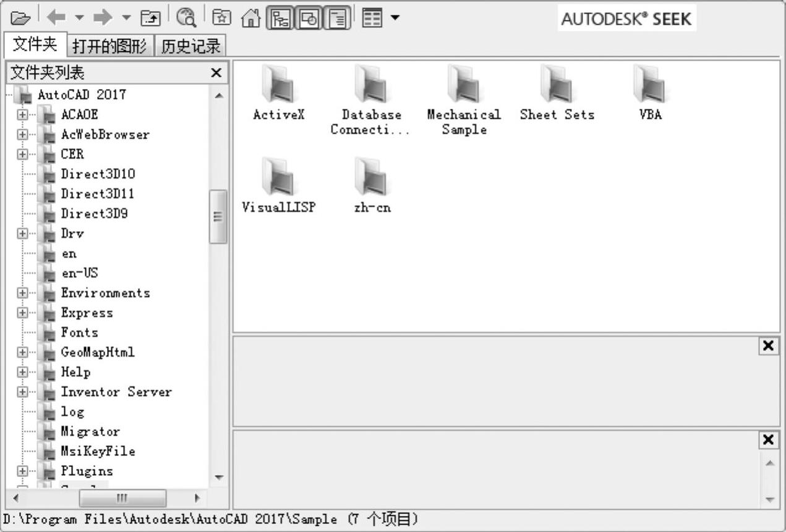Expand the GeoMapHtml folder node
Screen dimensions: 786x532
(x=23, y=352)
